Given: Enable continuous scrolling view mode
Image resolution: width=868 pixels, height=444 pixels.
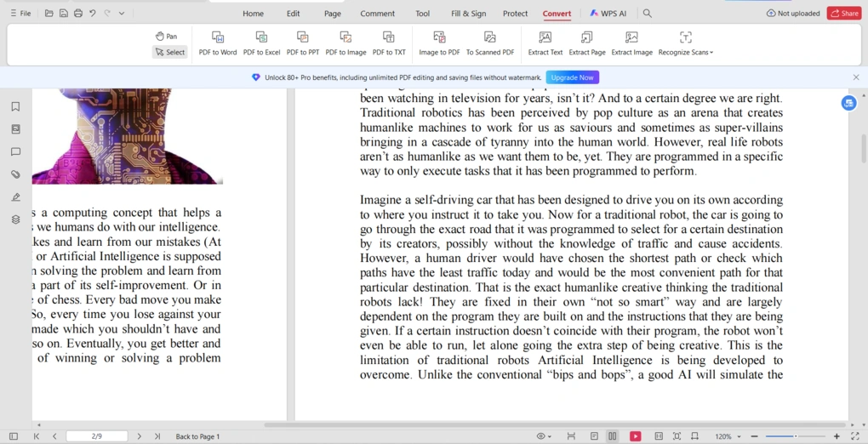Looking at the screenshot, I should click(x=571, y=436).
